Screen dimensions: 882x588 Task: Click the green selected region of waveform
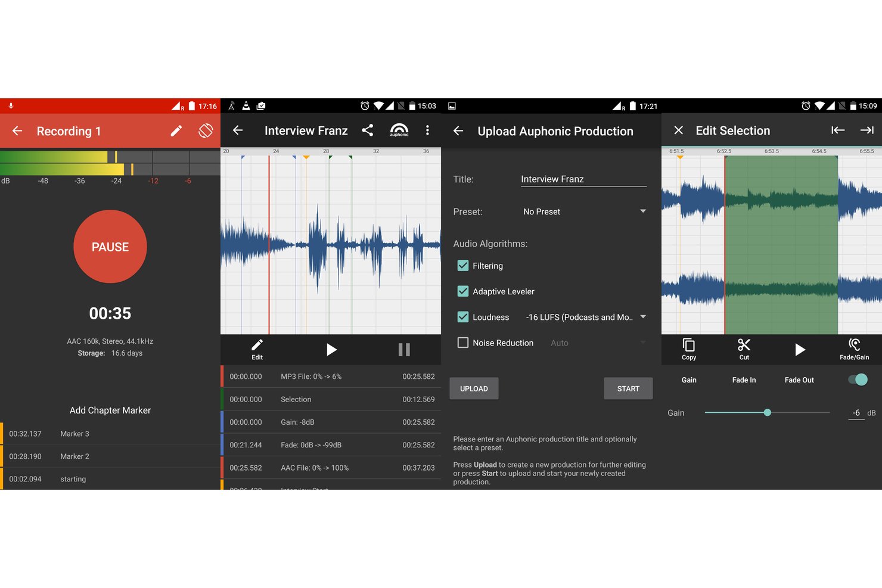pos(781,245)
